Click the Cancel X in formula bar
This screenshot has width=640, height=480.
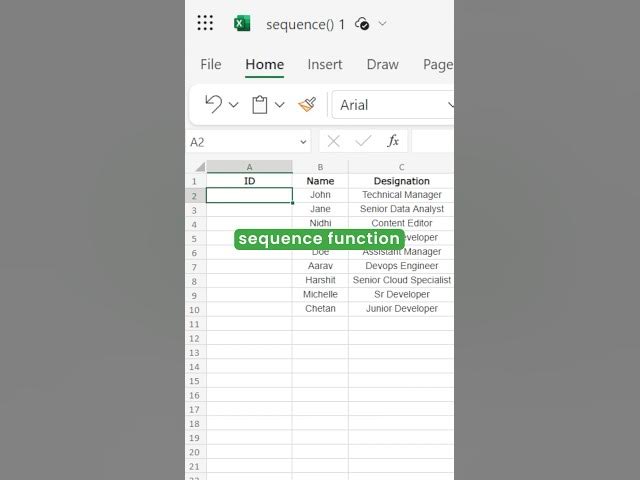click(x=334, y=142)
